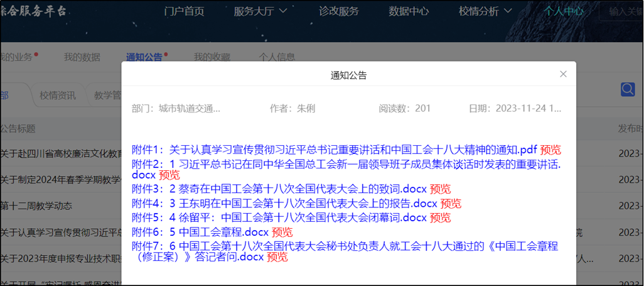Image resolution: width=644 pixels, height=286 pixels.
Task: Open notice 关于2023年度申报专业技术职
Action: click(61, 259)
